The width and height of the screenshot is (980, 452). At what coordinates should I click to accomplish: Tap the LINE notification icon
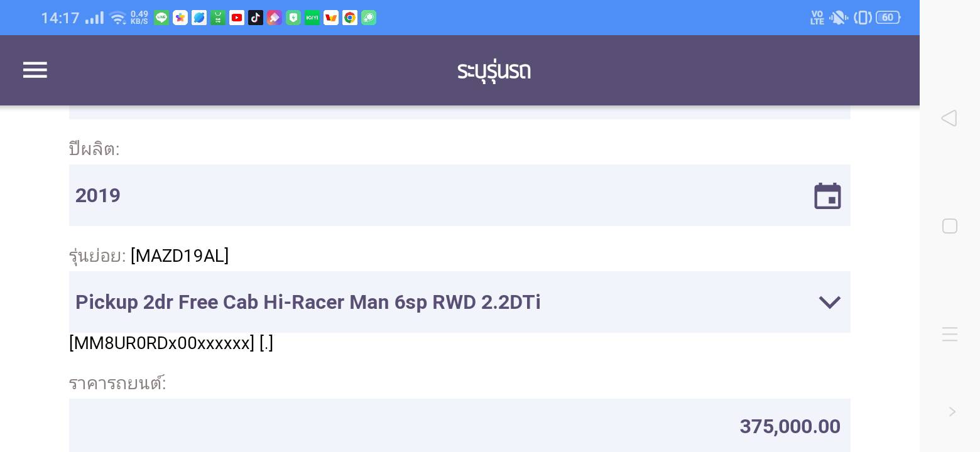[x=161, y=18]
